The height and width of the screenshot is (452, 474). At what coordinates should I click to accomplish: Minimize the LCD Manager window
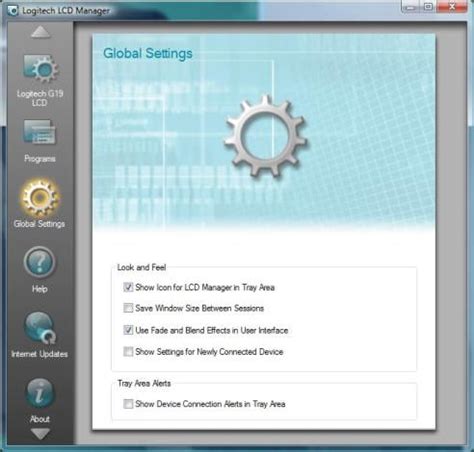pyautogui.click(x=411, y=7)
